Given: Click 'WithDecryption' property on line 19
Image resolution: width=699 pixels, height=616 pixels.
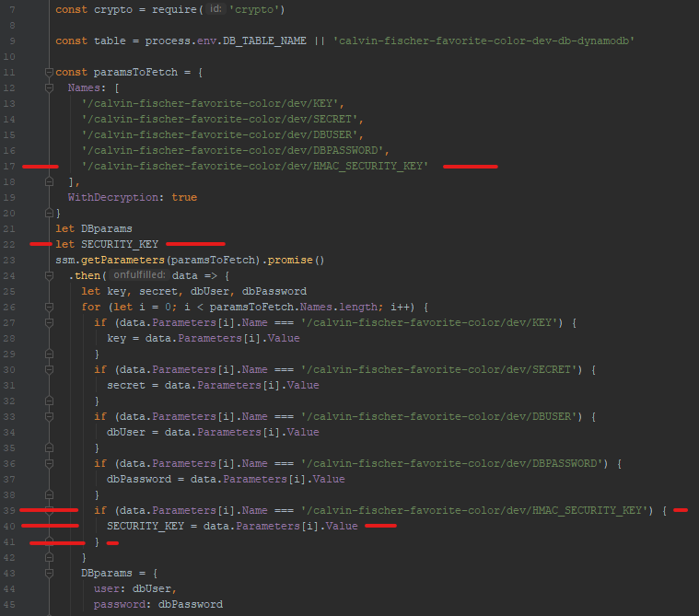Looking at the screenshot, I should pyautogui.click(x=112, y=197).
